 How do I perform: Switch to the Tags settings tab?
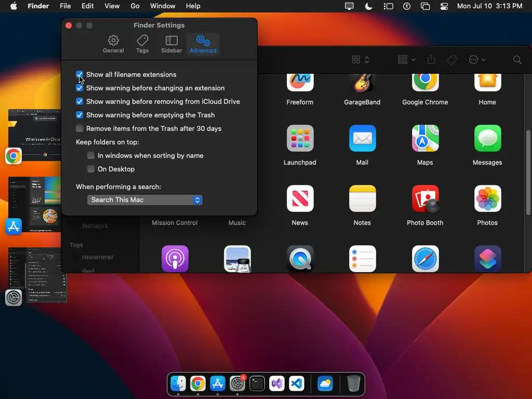tap(142, 44)
